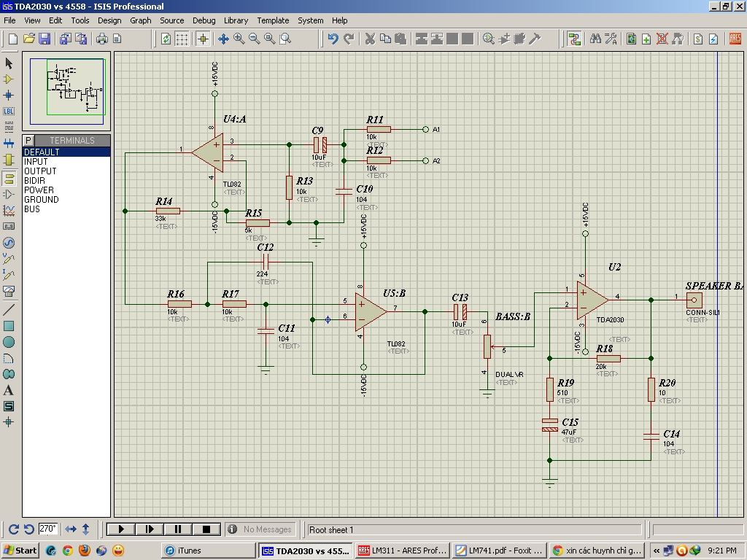This screenshot has width=747, height=560.
Task: Zoom out of the schematic
Action: click(x=255, y=39)
